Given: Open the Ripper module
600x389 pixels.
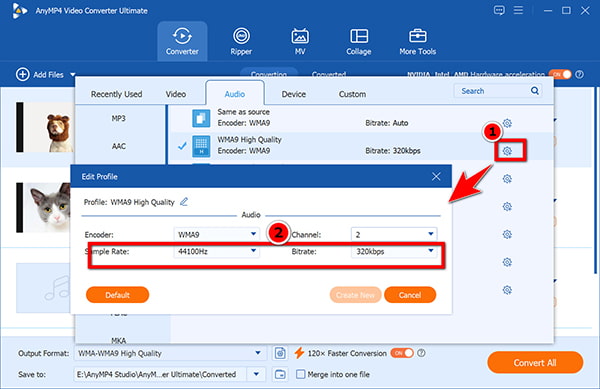Looking at the screenshot, I should click(241, 41).
